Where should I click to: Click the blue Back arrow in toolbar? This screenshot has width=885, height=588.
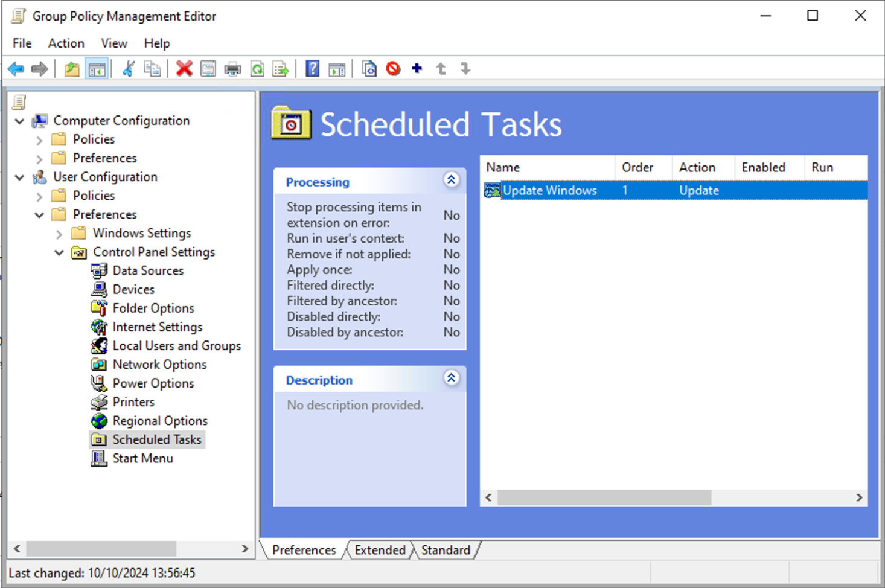[16, 69]
